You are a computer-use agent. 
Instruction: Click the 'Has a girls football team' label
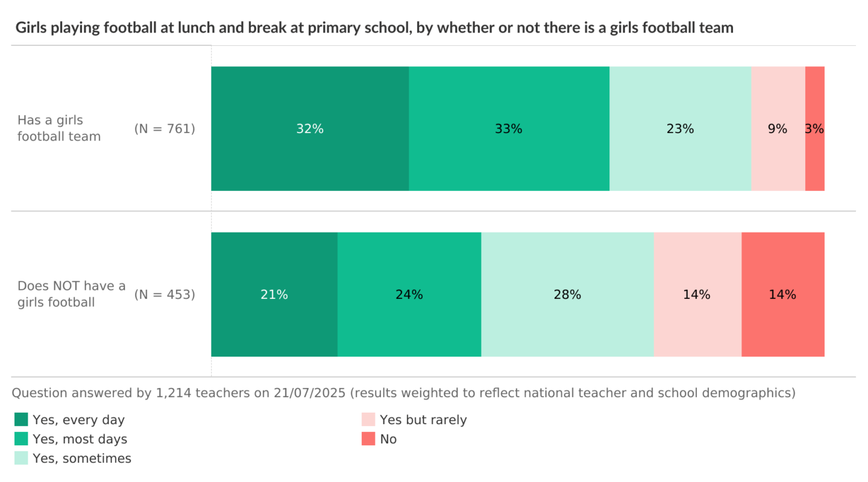pos(58,128)
